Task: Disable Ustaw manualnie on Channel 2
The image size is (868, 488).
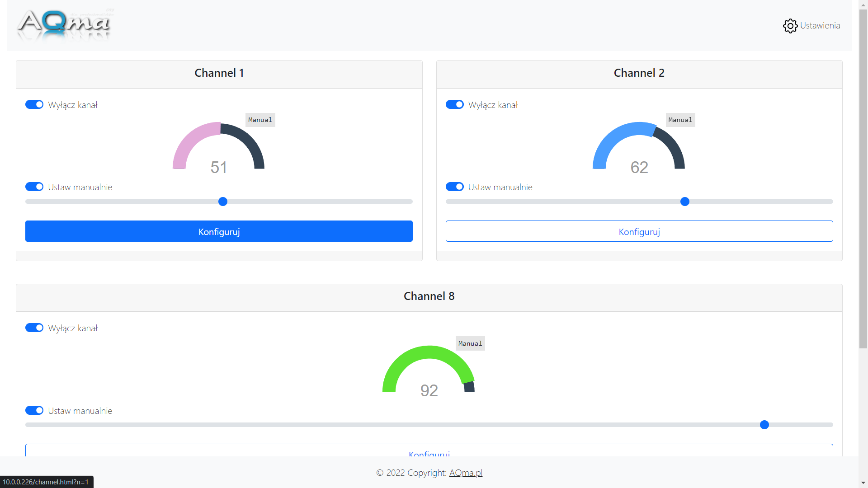Action: (x=454, y=187)
